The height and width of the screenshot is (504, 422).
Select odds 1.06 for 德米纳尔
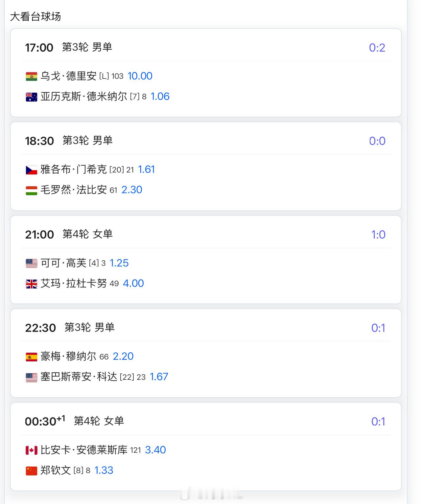coord(160,96)
